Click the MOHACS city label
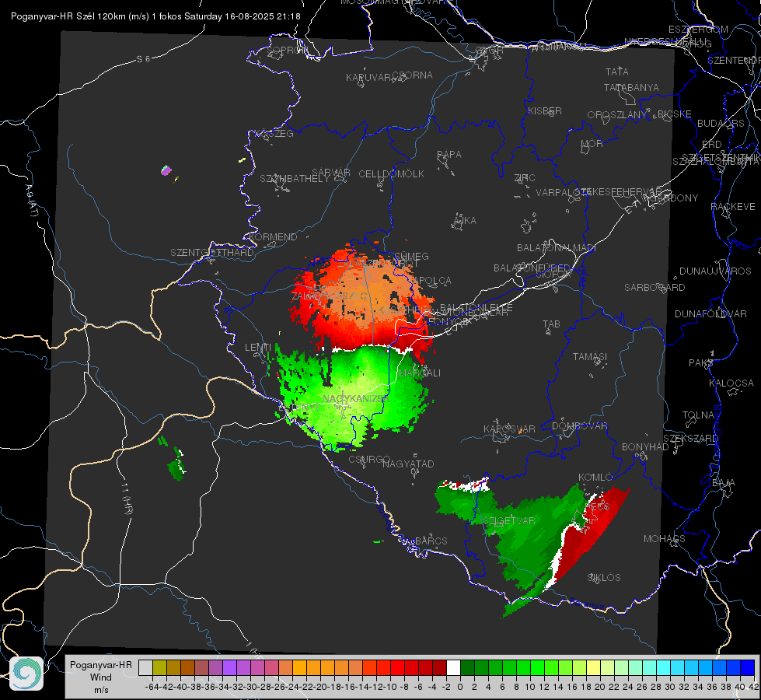Image resolution: width=761 pixels, height=700 pixels. tap(664, 538)
